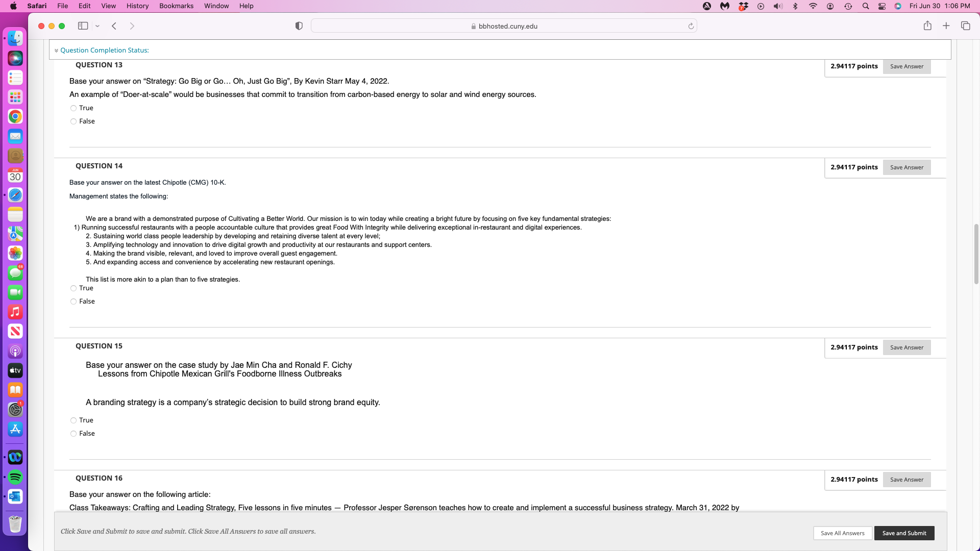The width and height of the screenshot is (980, 551).
Task: Click the Safari sidebar toggle icon
Action: tap(83, 26)
